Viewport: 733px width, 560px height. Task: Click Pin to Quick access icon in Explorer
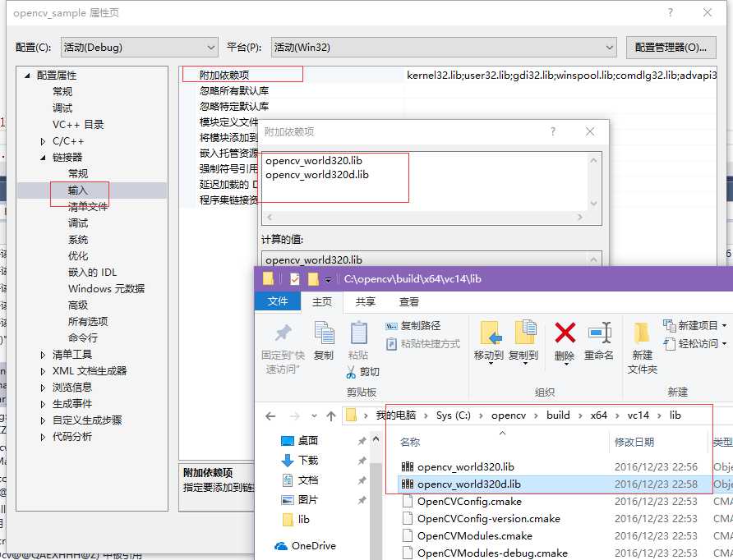[284, 333]
